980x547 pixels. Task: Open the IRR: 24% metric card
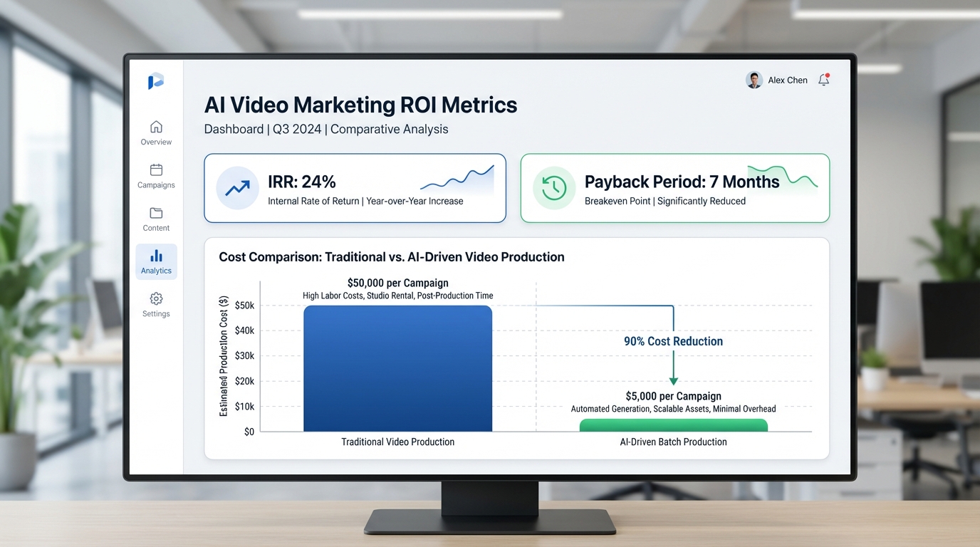(355, 187)
